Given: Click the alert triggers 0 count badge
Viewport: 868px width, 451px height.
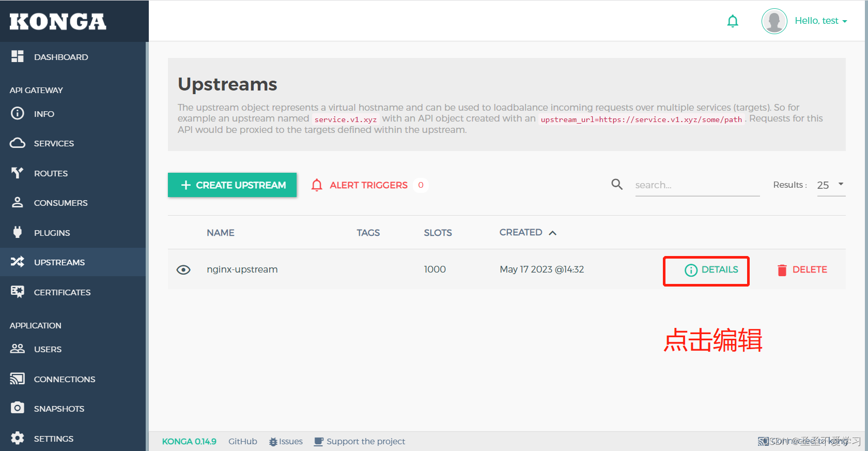Looking at the screenshot, I should pyautogui.click(x=421, y=185).
